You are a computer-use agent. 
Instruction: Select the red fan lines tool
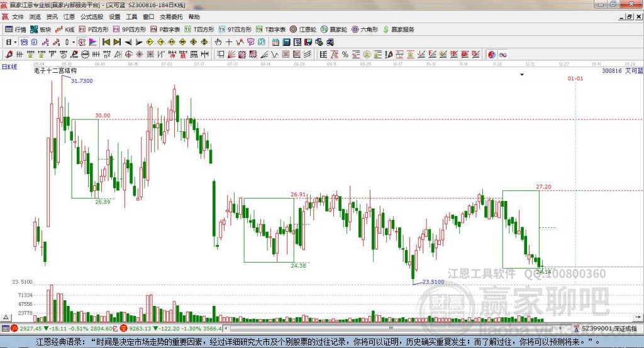click(x=231, y=55)
